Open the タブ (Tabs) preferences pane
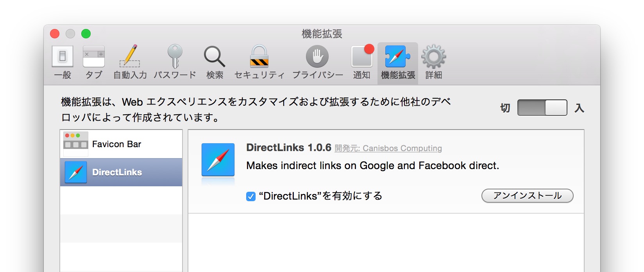Screen dimensions: 644x272 [x=94, y=62]
